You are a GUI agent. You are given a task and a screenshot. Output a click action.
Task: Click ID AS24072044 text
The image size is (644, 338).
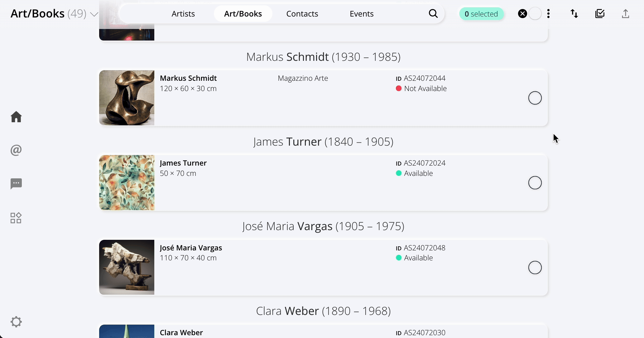(421, 78)
